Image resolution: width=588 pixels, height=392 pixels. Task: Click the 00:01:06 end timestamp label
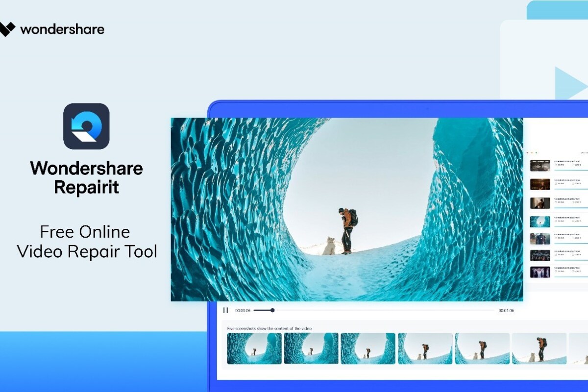[507, 310]
